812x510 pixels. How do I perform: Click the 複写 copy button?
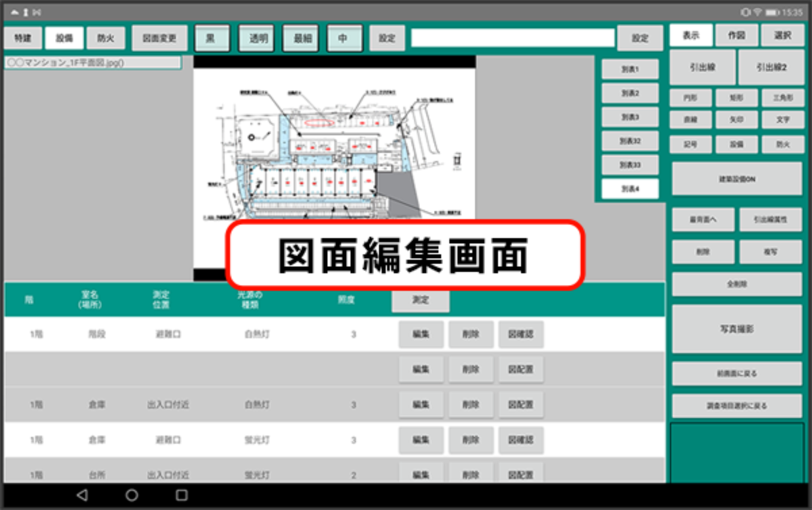(771, 252)
